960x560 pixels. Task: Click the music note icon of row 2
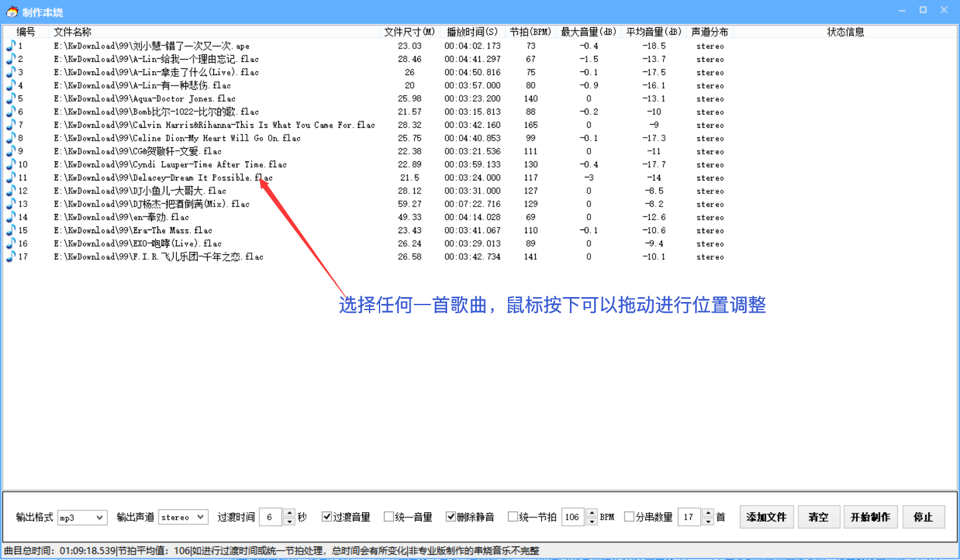pos(11,58)
